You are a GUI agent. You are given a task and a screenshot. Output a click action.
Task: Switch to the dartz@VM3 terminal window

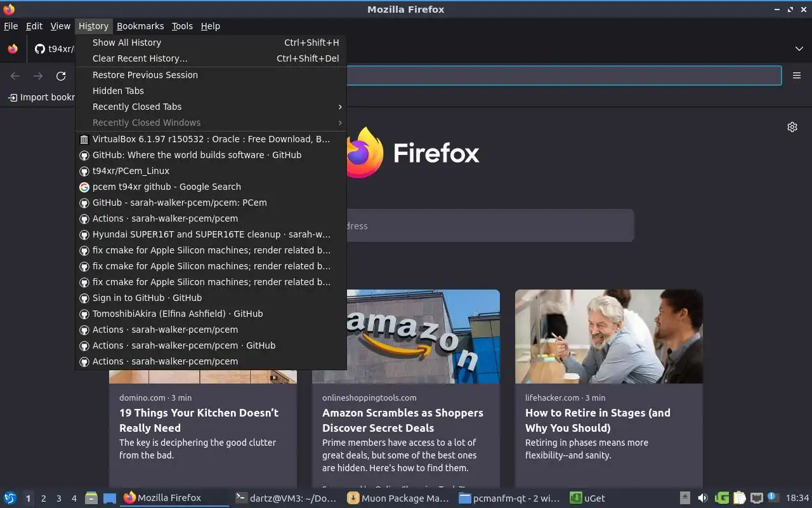[286, 498]
